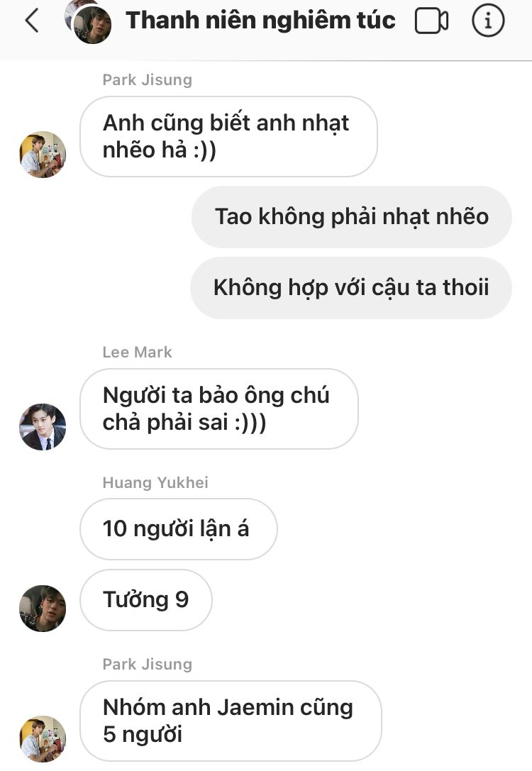
Task: Select sent message Không hợp với cậu ta thoii
Action: [x=351, y=288]
